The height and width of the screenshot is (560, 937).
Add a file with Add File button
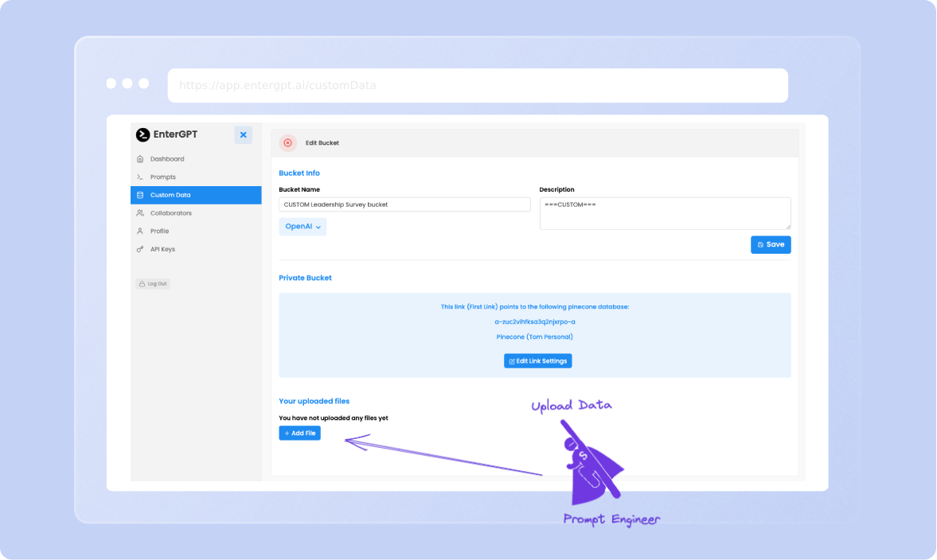click(300, 434)
